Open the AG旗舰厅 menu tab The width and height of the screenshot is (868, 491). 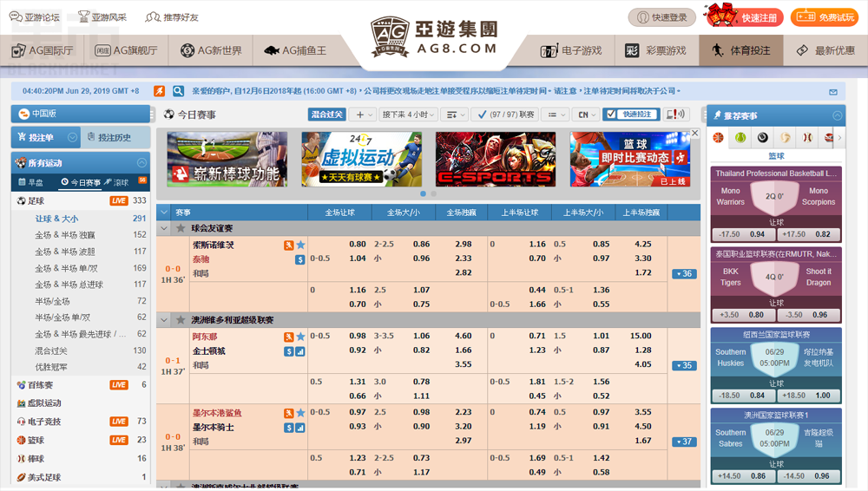(x=126, y=50)
